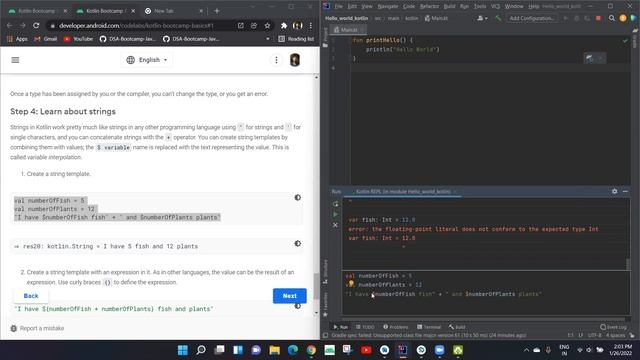Open the TODO tool window
The height and width of the screenshot is (360, 640).
[365, 327]
